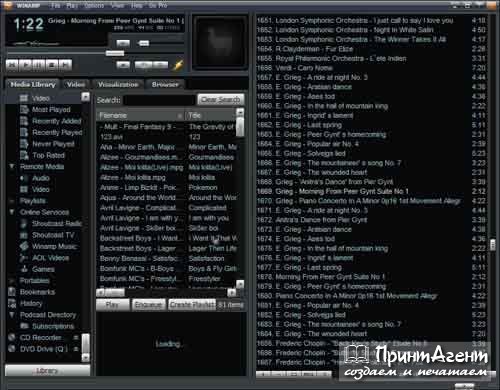The image size is (500, 390).
Task: Open the Options menu
Action: pos(94,6)
